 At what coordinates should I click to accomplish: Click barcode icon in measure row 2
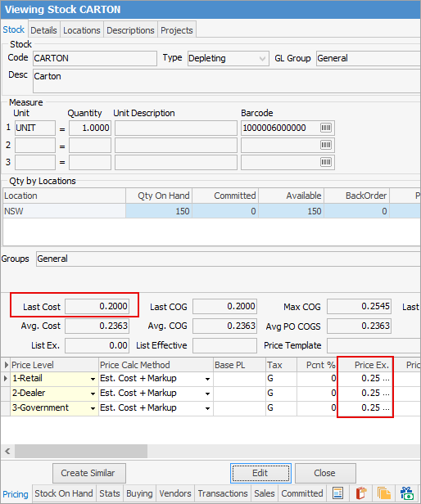click(326, 145)
